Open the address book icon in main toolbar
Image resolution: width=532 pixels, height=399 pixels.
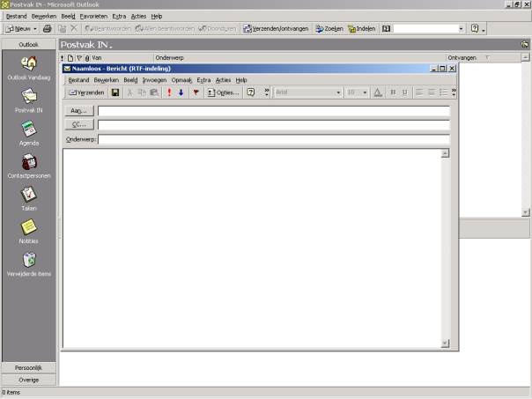click(386, 29)
